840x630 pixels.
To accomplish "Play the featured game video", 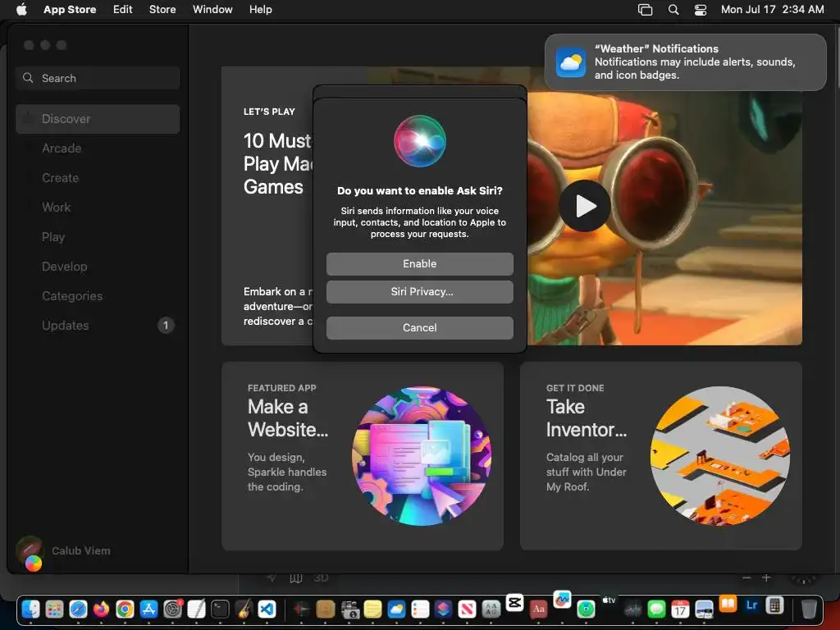I will pyautogui.click(x=585, y=206).
